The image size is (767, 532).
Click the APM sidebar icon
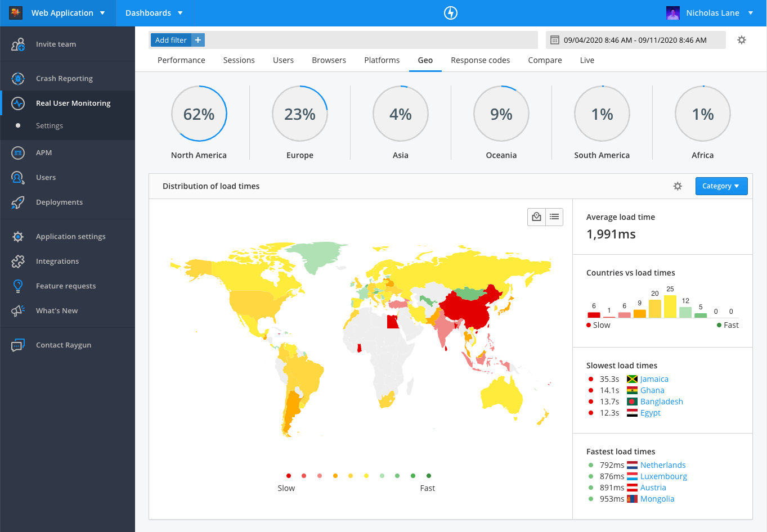pos(18,153)
